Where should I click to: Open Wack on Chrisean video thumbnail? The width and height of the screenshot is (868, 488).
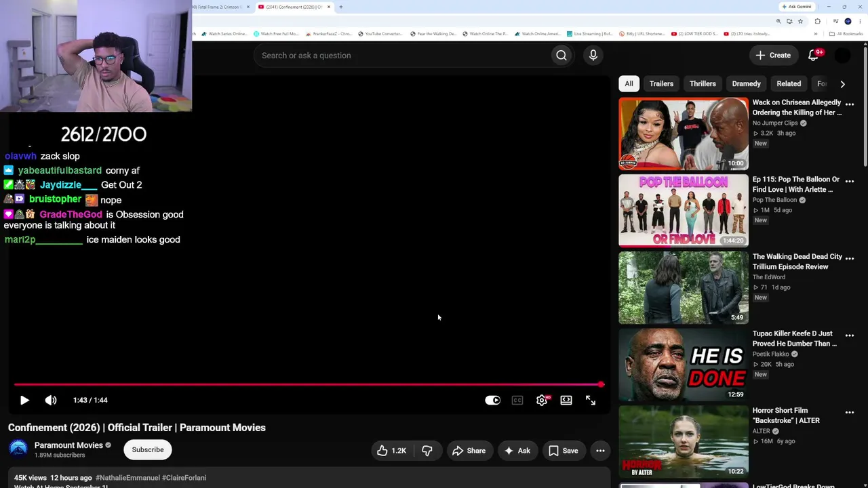click(684, 134)
